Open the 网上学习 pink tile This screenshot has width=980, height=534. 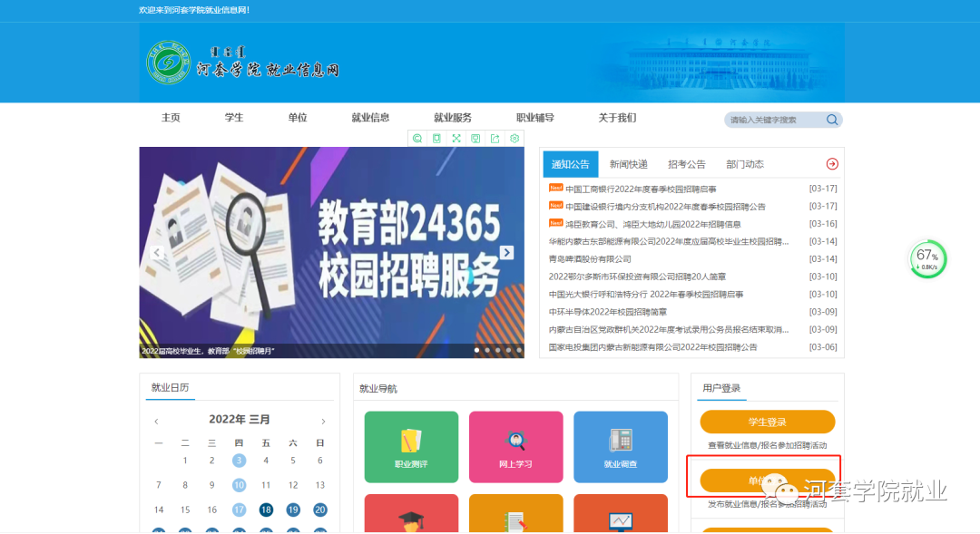(x=515, y=447)
